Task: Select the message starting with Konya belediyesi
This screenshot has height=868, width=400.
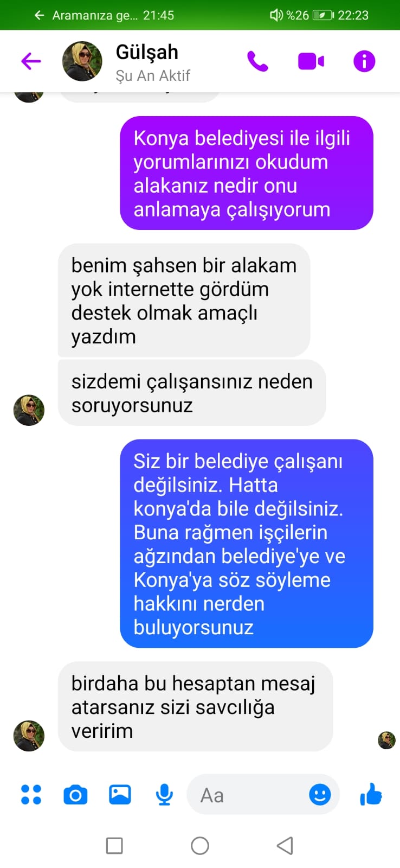Action: tap(247, 173)
